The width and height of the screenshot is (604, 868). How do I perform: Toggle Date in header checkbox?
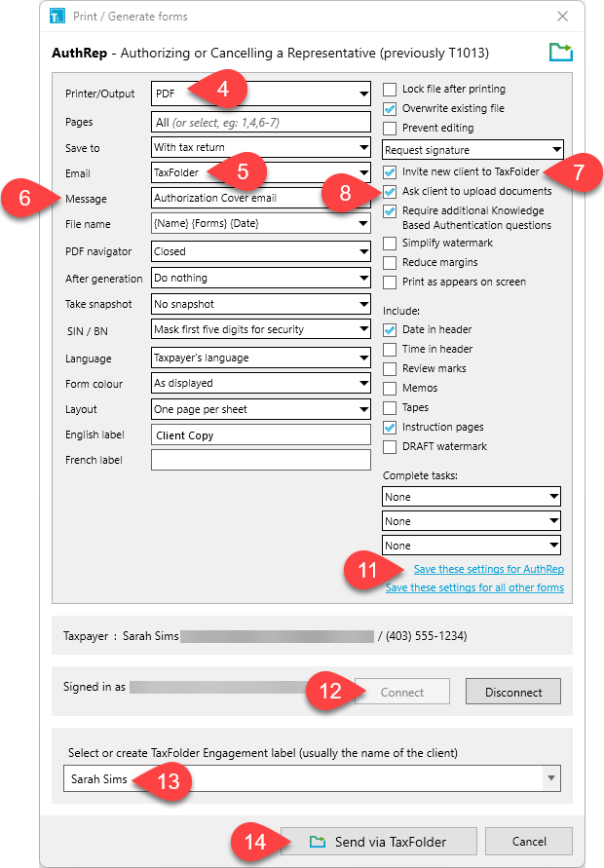pyautogui.click(x=390, y=330)
